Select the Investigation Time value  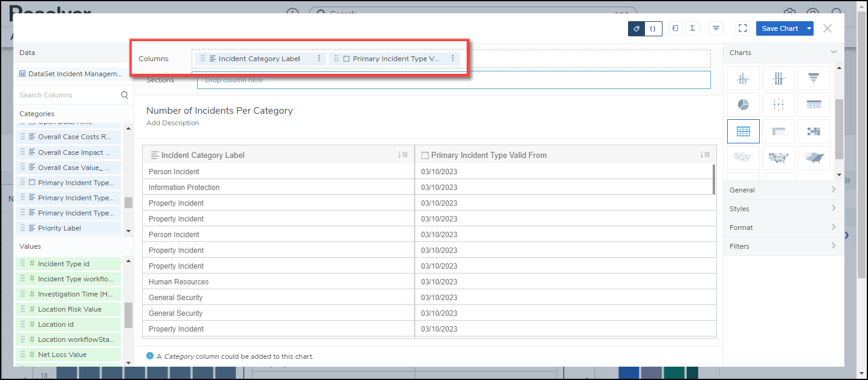click(69, 294)
